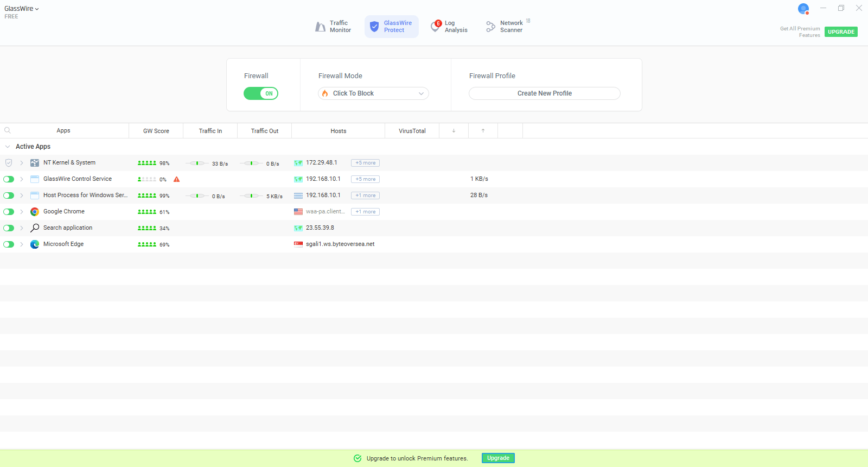Image resolution: width=868 pixels, height=467 pixels.
Task: Block Microsoft Edge with its toggle
Action: click(x=9, y=244)
